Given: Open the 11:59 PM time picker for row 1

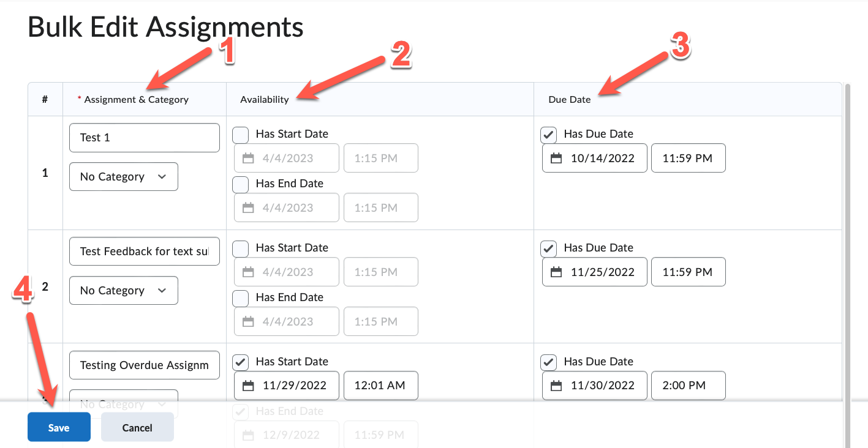Looking at the screenshot, I should point(688,159).
